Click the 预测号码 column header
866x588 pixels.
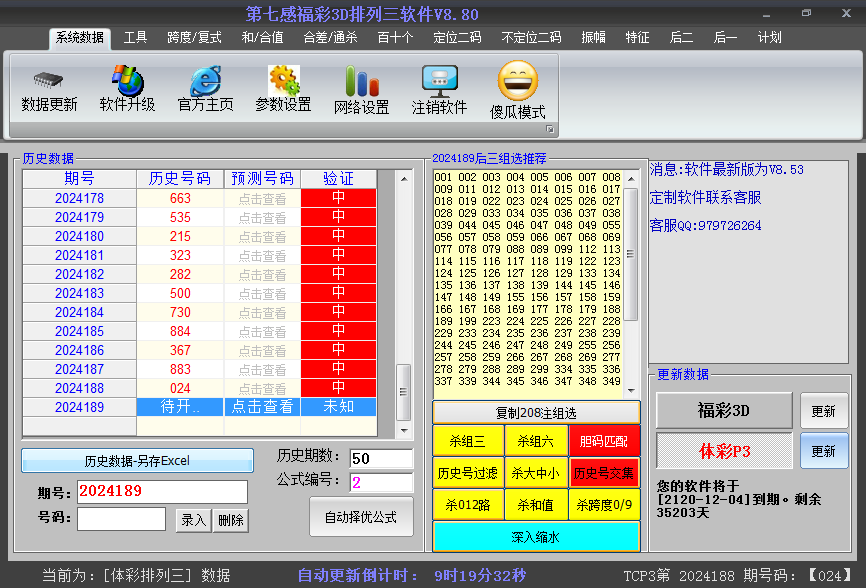tap(262, 179)
